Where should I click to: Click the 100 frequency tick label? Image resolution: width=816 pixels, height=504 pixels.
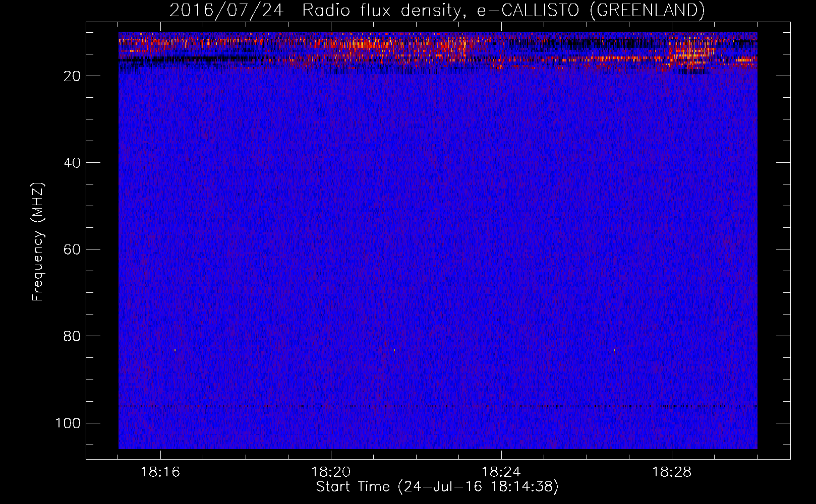tap(68, 423)
